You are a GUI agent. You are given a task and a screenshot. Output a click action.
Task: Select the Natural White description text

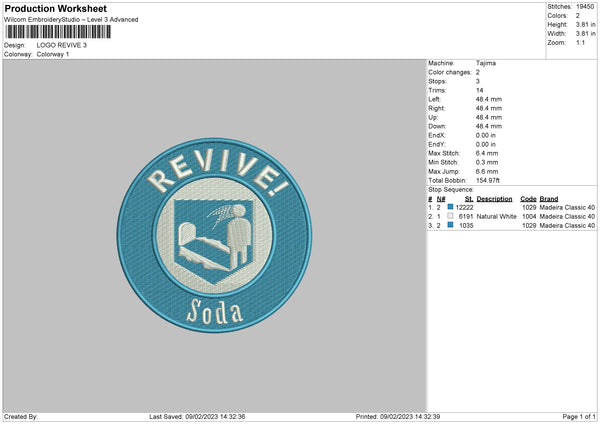(x=495, y=216)
